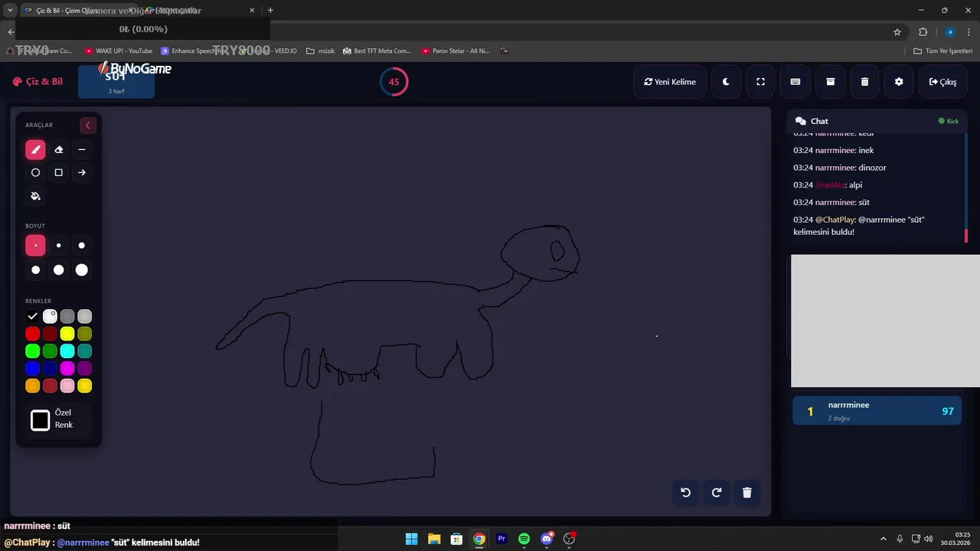This screenshot has width=980, height=551.
Task: Pick the lime green color swatch
Action: coord(32,351)
